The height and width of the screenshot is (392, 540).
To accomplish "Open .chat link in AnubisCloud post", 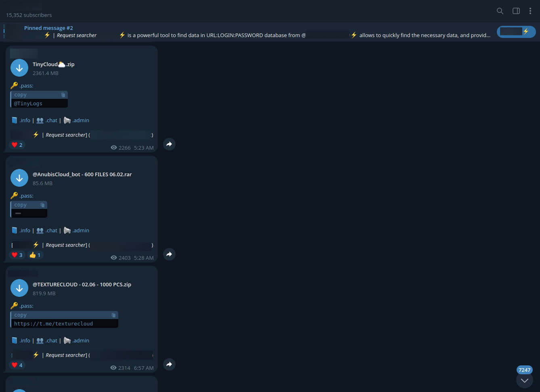I will 51,230.
